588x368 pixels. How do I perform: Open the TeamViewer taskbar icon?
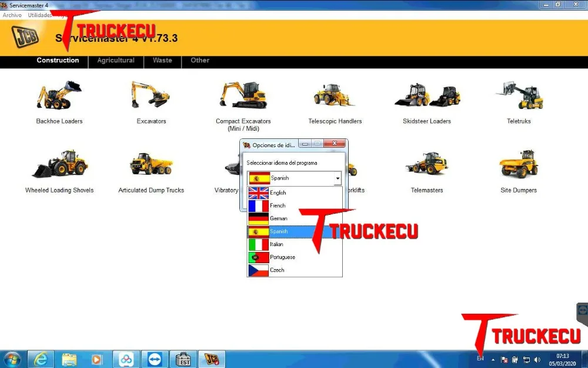point(155,360)
